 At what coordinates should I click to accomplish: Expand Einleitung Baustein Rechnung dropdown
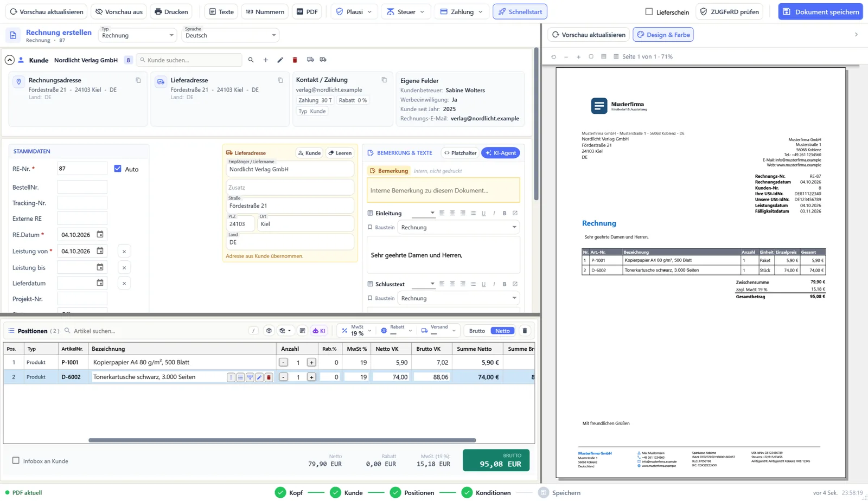click(458, 228)
